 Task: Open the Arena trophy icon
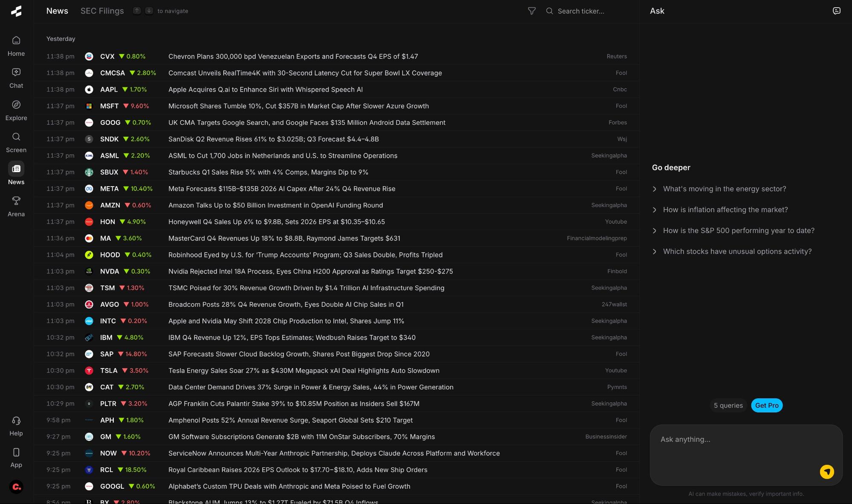tap(16, 201)
